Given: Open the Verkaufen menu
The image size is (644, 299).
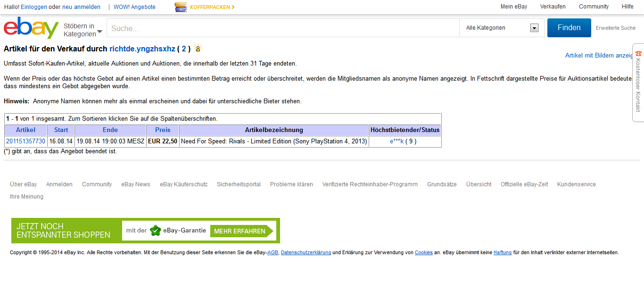Looking at the screenshot, I should pos(553,7).
